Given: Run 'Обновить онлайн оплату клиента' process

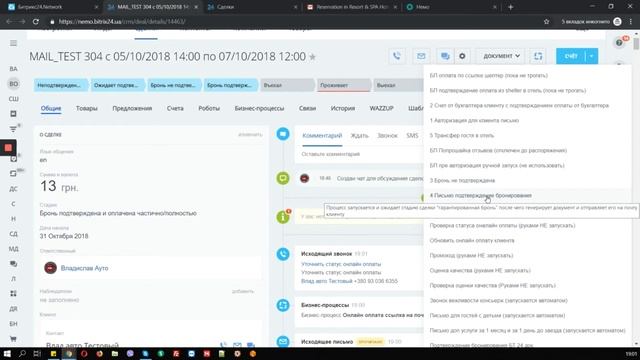Looking at the screenshot, I should click(x=472, y=240).
